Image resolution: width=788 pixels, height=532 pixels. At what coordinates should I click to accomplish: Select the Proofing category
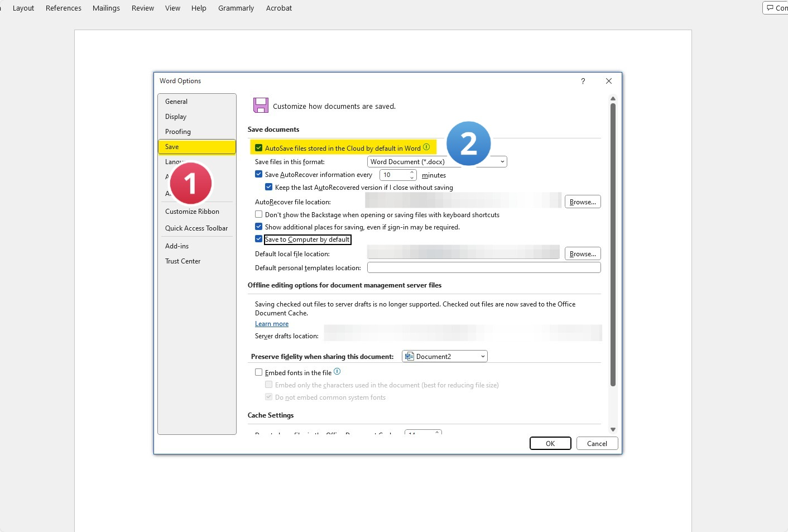click(197, 132)
